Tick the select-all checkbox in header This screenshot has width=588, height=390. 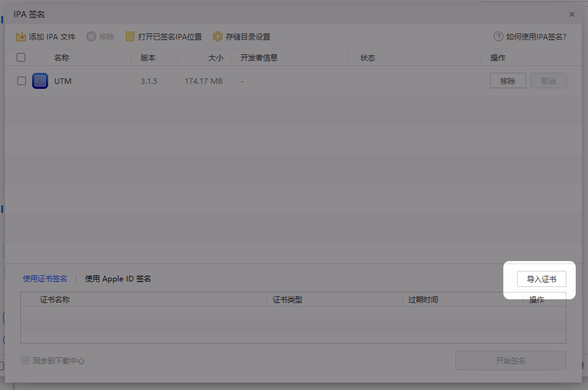tap(21, 58)
